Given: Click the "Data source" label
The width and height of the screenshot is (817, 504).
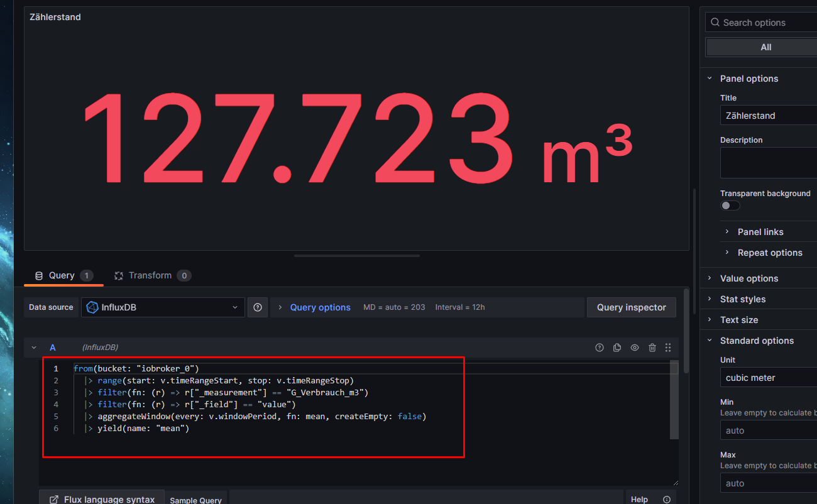Looking at the screenshot, I should tap(51, 307).
